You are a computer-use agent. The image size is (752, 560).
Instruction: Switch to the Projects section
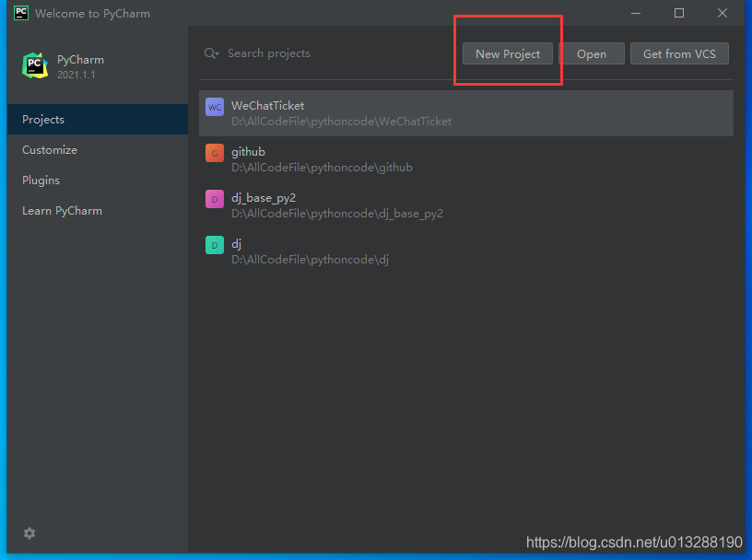tap(43, 119)
